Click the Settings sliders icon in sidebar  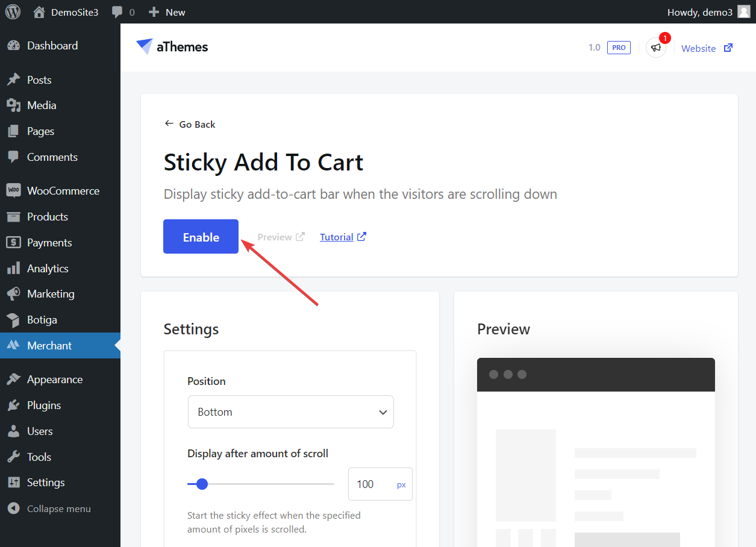pyautogui.click(x=13, y=483)
